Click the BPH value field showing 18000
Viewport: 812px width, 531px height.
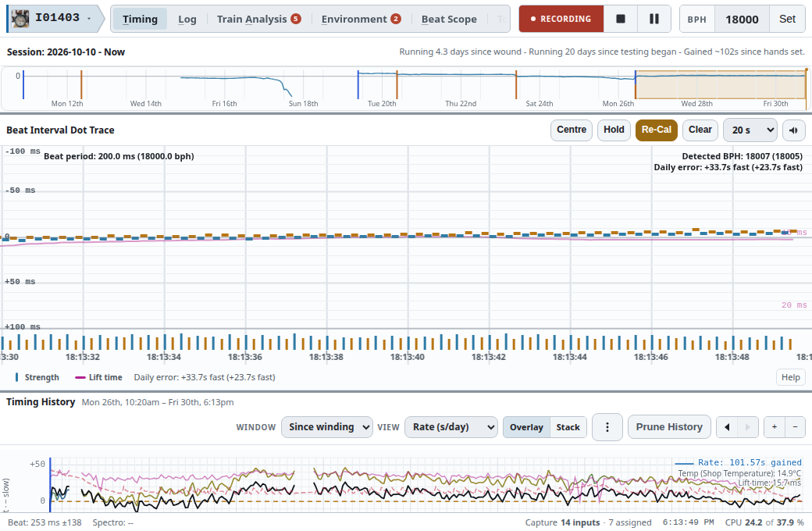(742, 20)
